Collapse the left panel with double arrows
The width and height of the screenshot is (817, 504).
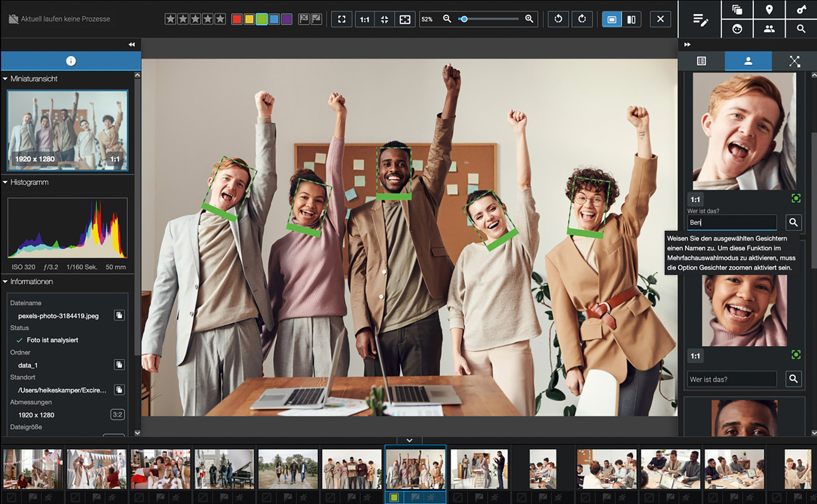pos(131,44)
